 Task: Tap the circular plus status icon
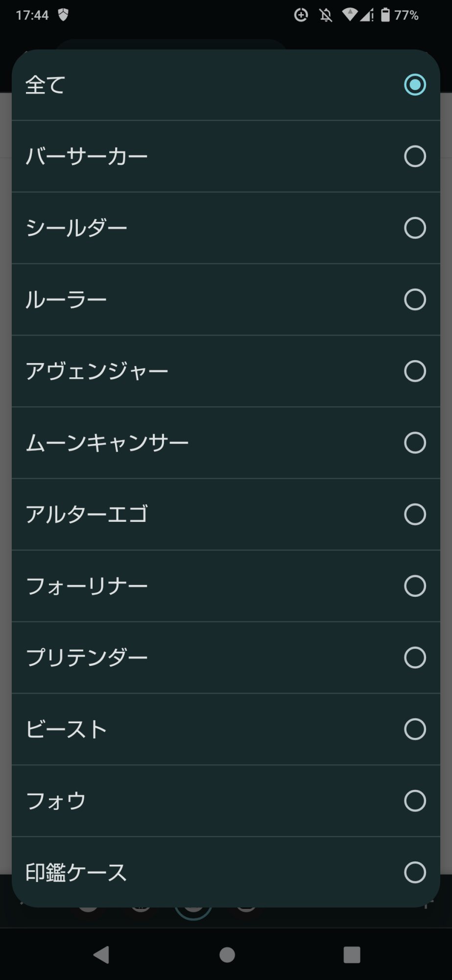[x=301, y=15]
